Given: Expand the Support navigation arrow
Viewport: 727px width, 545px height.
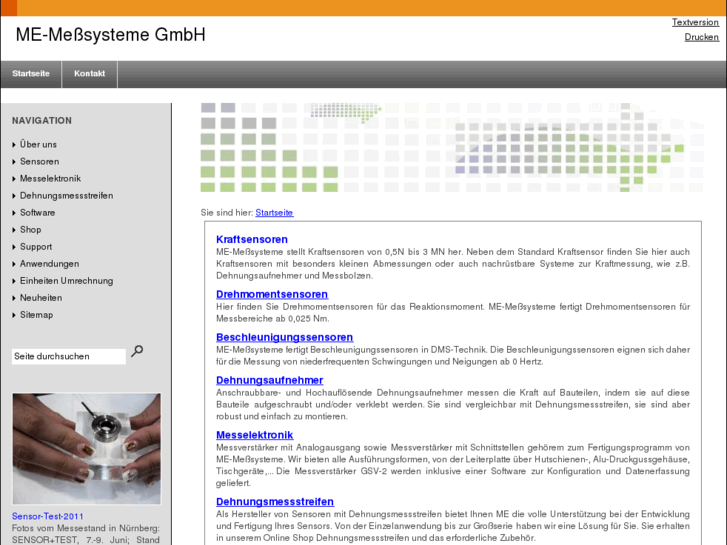Looking at the screenshot, I should [14, 247].
